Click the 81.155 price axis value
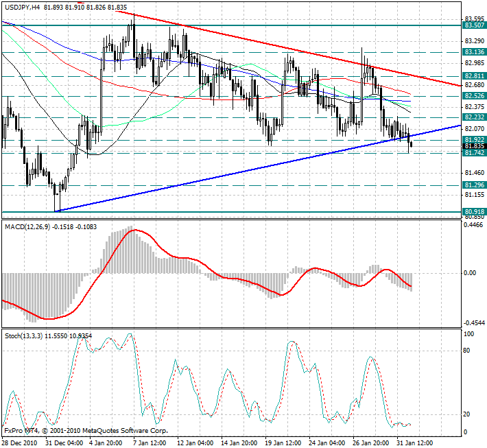This screenshot has width=487, height=448. tap(475, 195)
